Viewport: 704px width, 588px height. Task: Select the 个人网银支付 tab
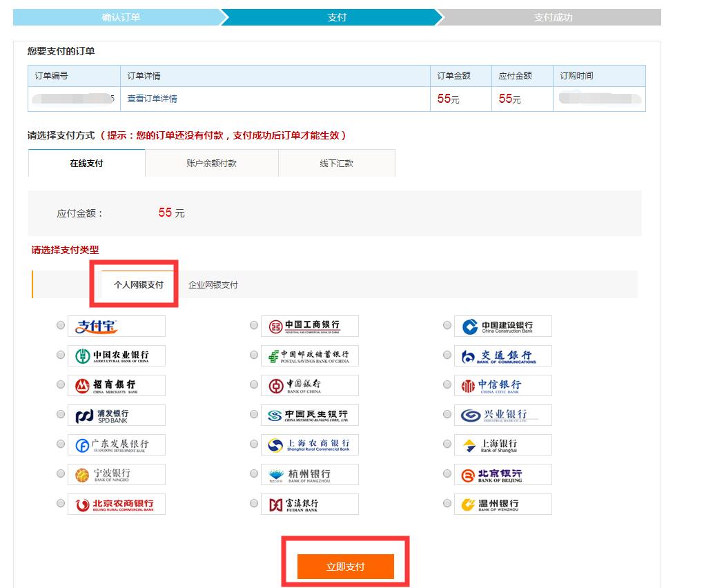[139, 284]
